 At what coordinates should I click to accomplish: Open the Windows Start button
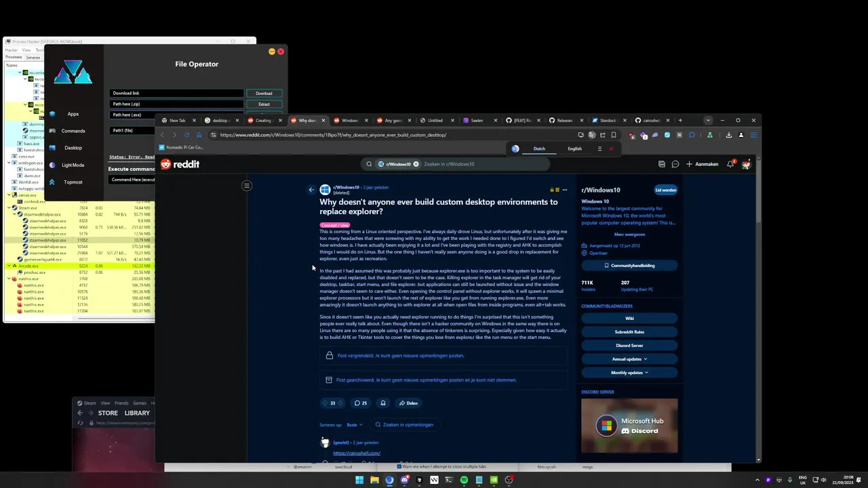tap(359, 480)
